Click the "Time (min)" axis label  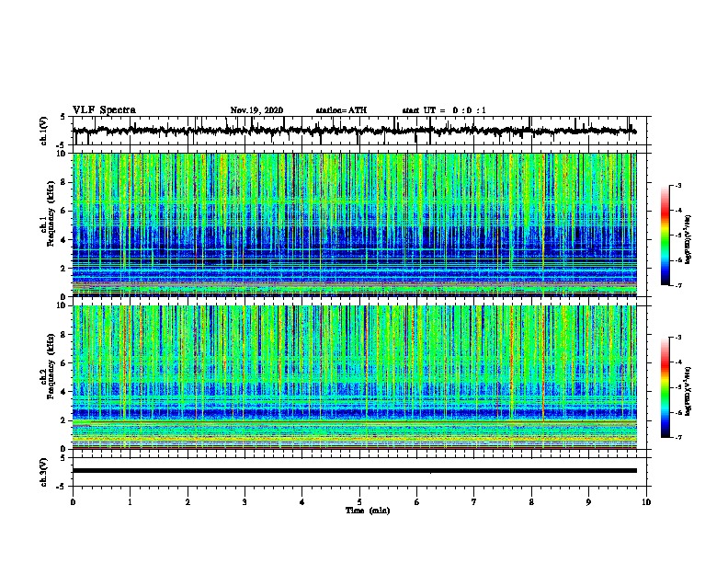click(368, 511)
